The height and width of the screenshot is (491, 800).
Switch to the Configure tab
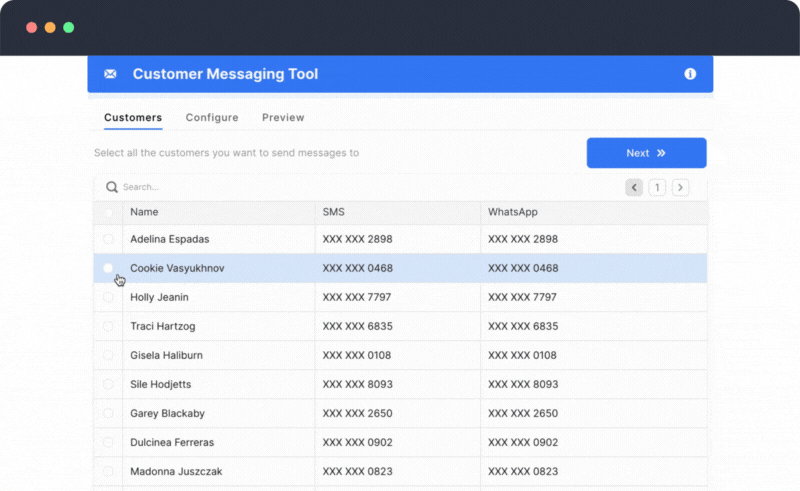coord(212,118)
